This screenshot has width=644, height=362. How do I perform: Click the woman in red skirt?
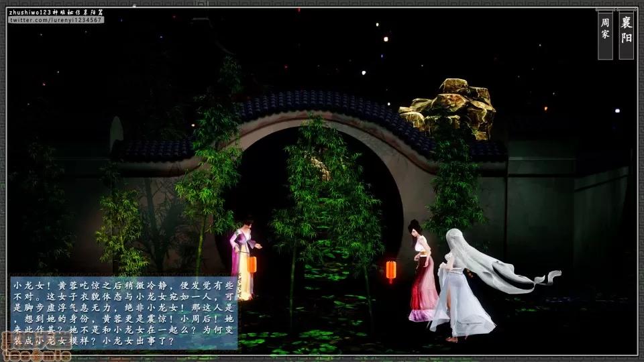coord(422,271)
